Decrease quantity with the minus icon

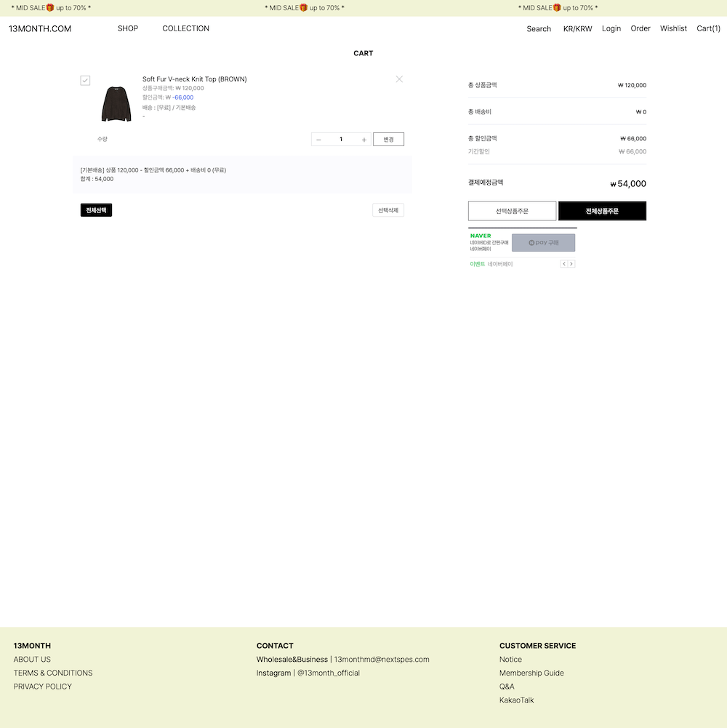[x=318, y=140]
